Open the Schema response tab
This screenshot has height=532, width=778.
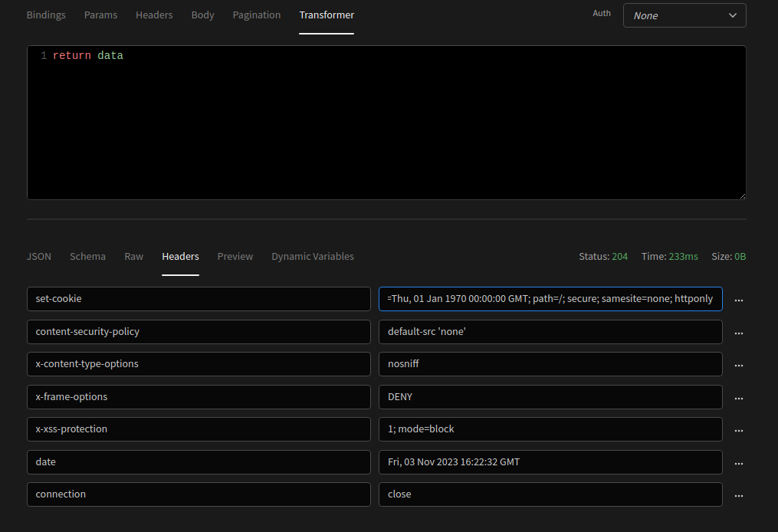click(88, 257)
